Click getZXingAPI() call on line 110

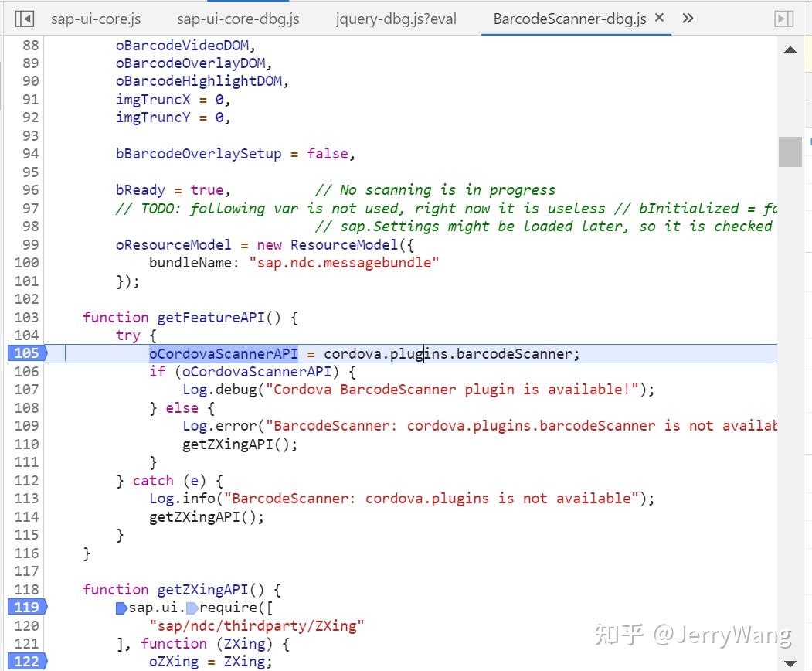point(240,444)
